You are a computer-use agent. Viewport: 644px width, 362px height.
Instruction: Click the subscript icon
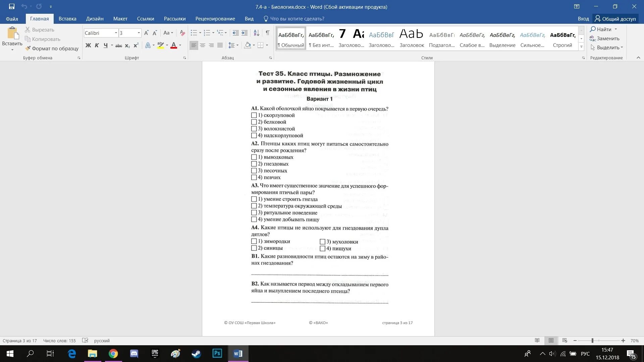coord(127,45)
